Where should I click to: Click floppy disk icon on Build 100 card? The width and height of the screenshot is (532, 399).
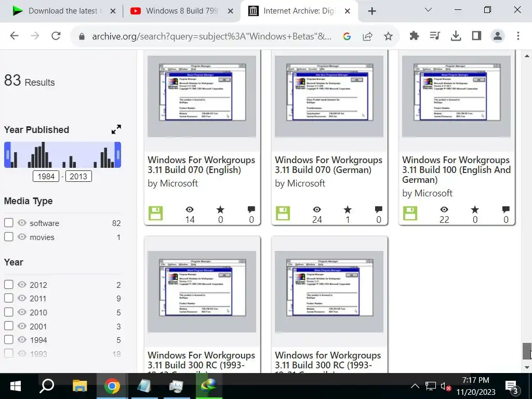coord(410,214)
